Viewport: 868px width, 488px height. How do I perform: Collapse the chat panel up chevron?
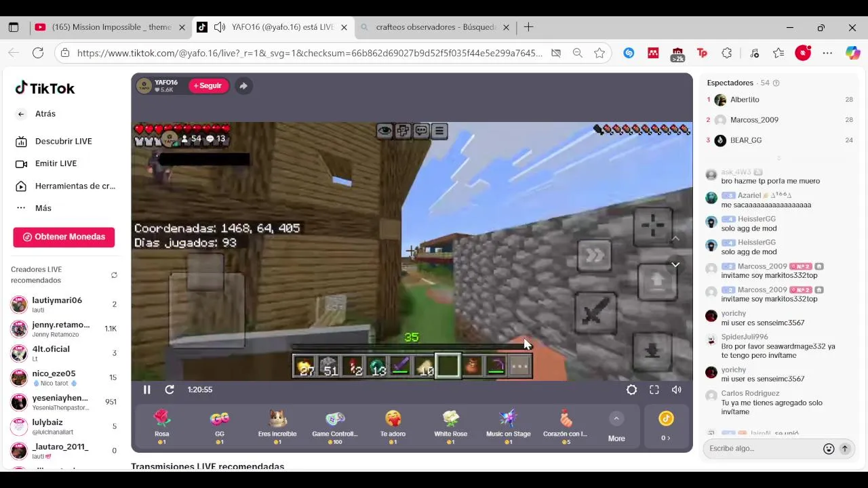(x=675, y=239)
